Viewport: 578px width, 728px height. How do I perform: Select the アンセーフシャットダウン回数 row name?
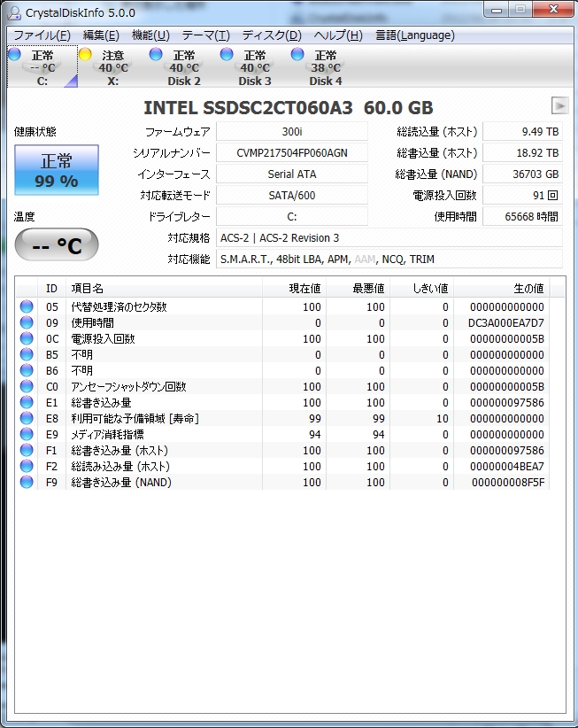coord(128,386)
